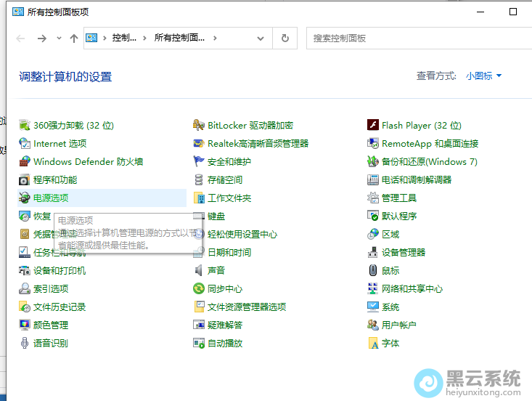The image size is (532, 401).
Task: Click the BitLocker drive encryption icon
Action: click(x=199, y=125)
